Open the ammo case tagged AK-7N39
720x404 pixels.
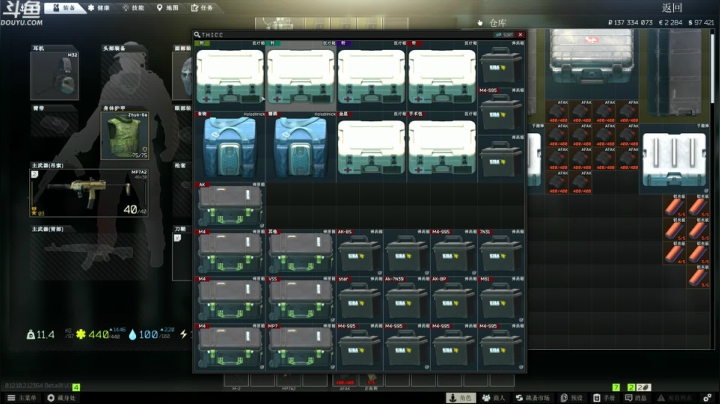(x=406, y=300)
